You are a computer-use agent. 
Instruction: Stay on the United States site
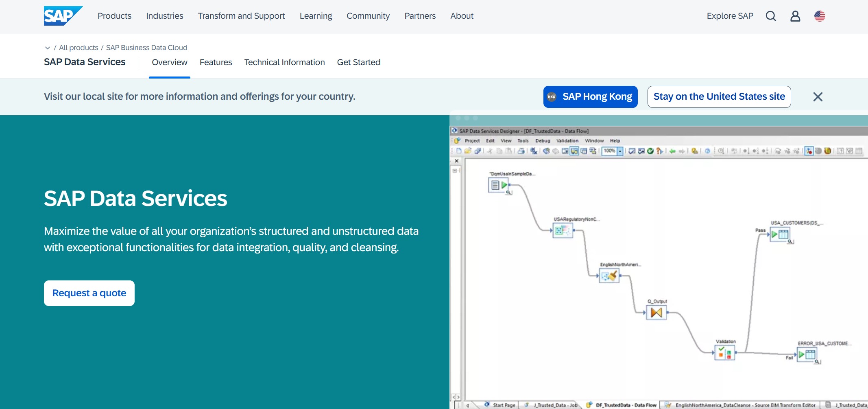[x=719, y=96]
